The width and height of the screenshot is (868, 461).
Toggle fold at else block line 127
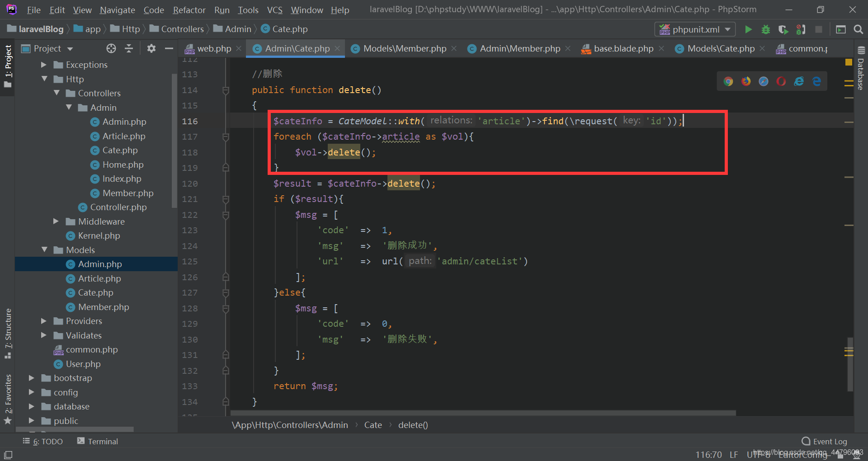tap(226, 292)
